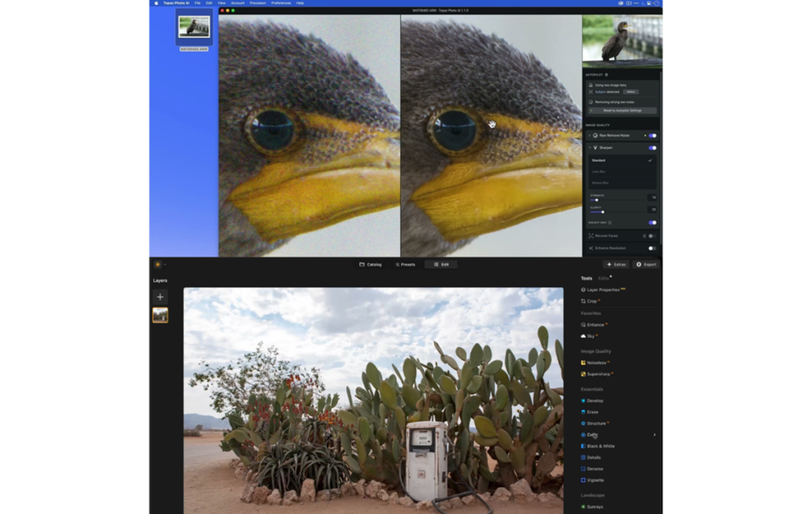
Task: Enable the Recover Faces toggle
Action: [653, 236]
